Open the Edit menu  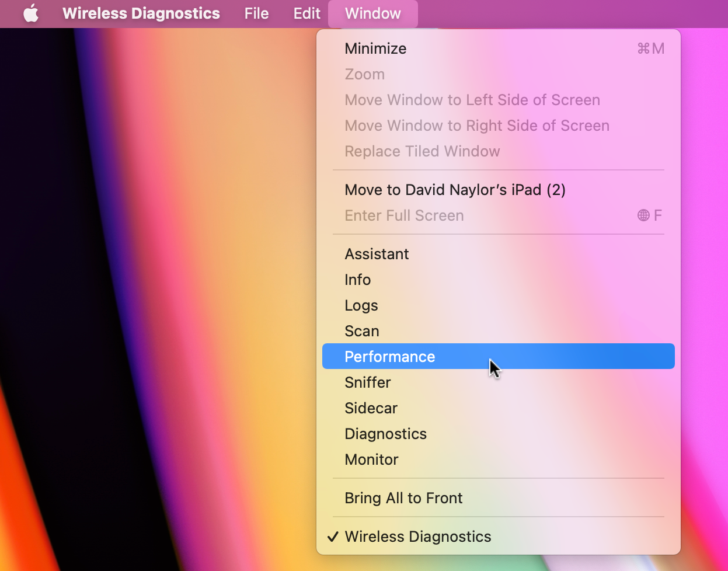307,13
